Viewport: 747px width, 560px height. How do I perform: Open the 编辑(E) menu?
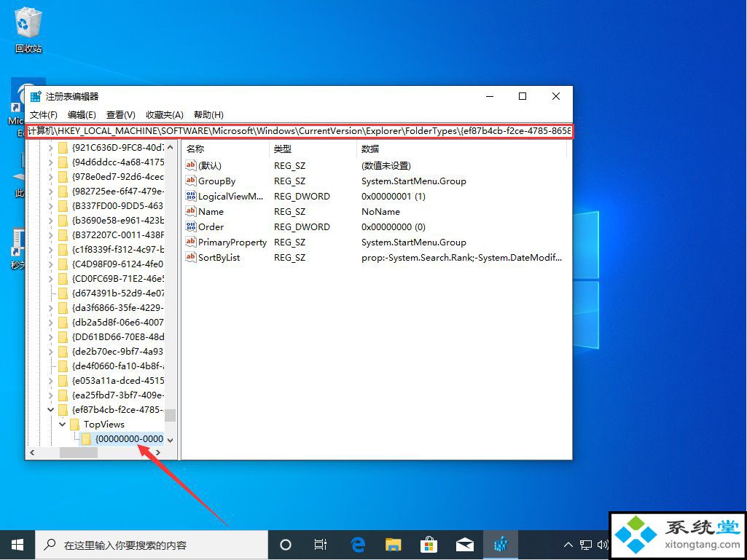(82, 115)
